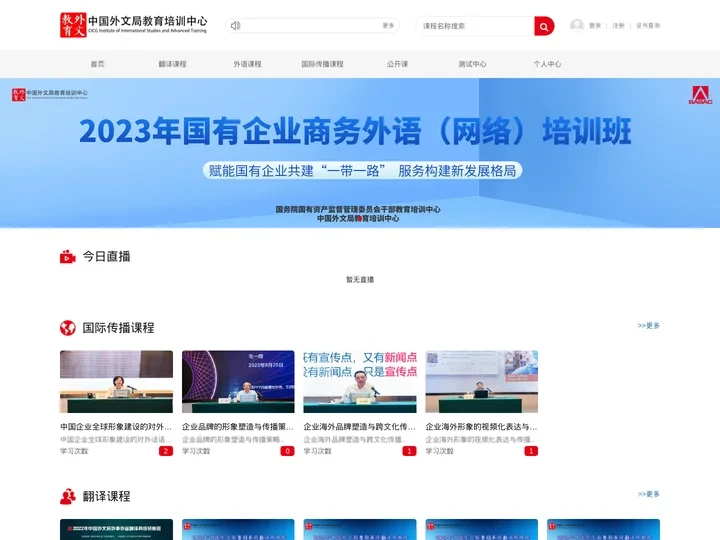Click the 国际传播课程 section heading text

[x=118, y=328]
